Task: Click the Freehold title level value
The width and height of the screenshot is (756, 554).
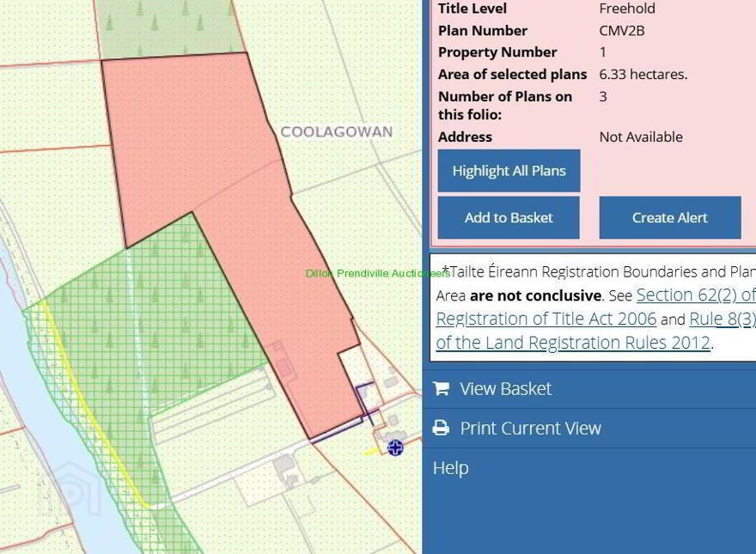Action: coord(627,9)
